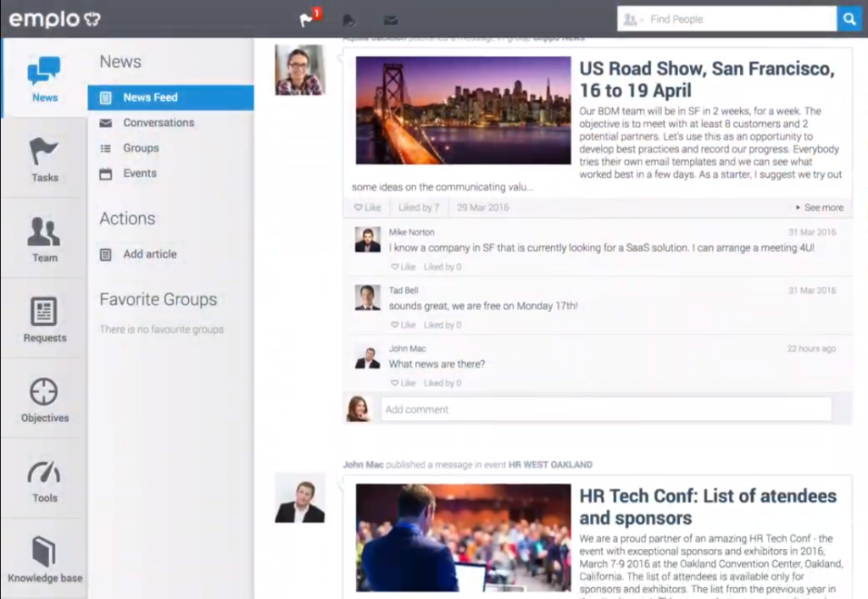Click John Mac's small comment avatar
868x599 pixels.
tap(368, 356)
